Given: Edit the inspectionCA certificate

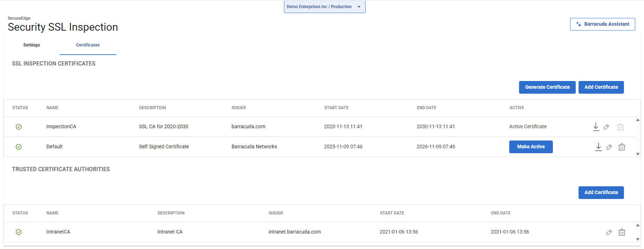Looking at the screenshot, I should pos(606,127).
